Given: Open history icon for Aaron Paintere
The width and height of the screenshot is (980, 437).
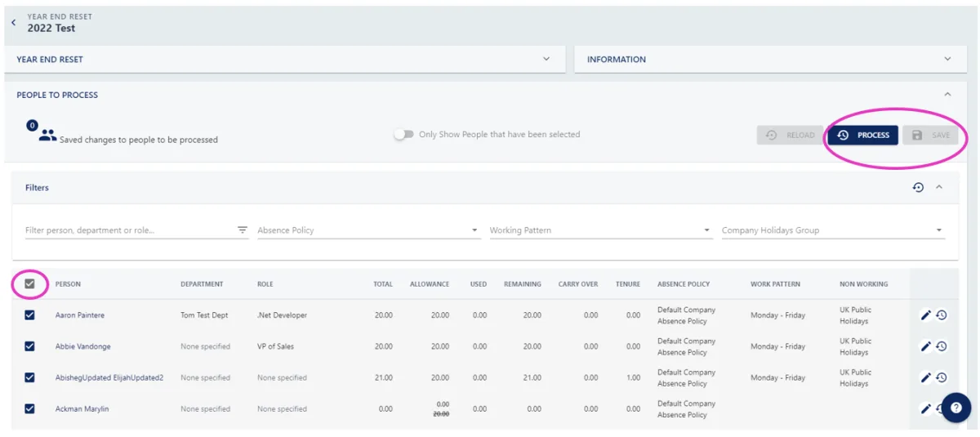Looking at the screenshot, I should point(941,315).
